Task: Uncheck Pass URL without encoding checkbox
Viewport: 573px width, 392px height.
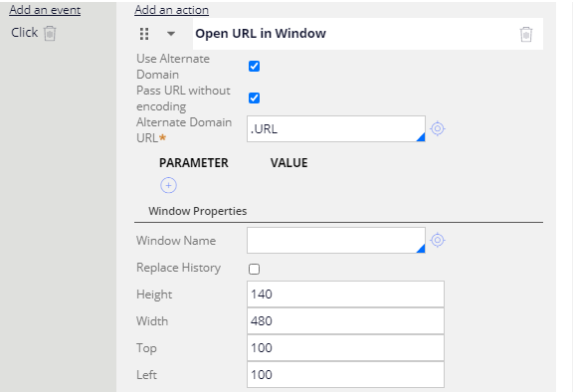Action: tap(254, 98)
